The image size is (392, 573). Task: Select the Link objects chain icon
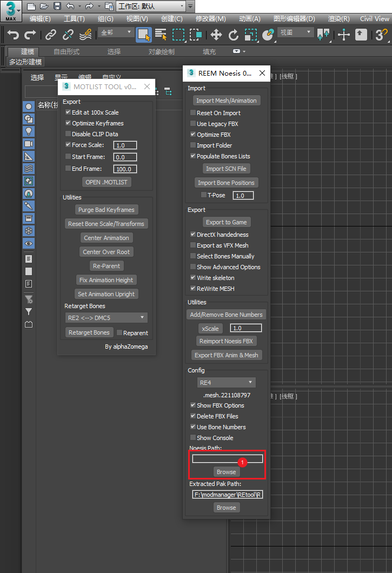point(51,35)
